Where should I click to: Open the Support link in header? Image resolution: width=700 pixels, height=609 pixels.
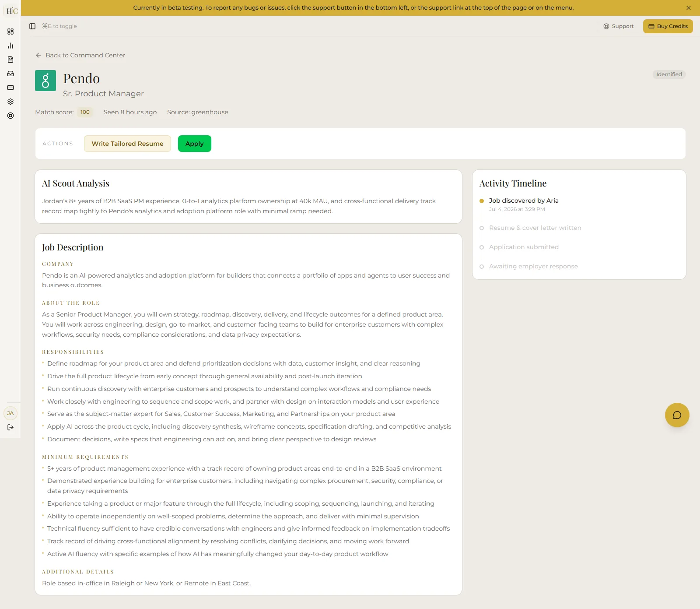coord(618,26)
